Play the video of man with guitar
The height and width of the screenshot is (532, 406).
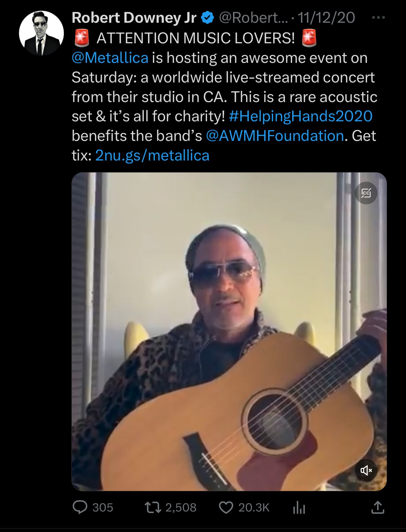(x=229, y=331)
